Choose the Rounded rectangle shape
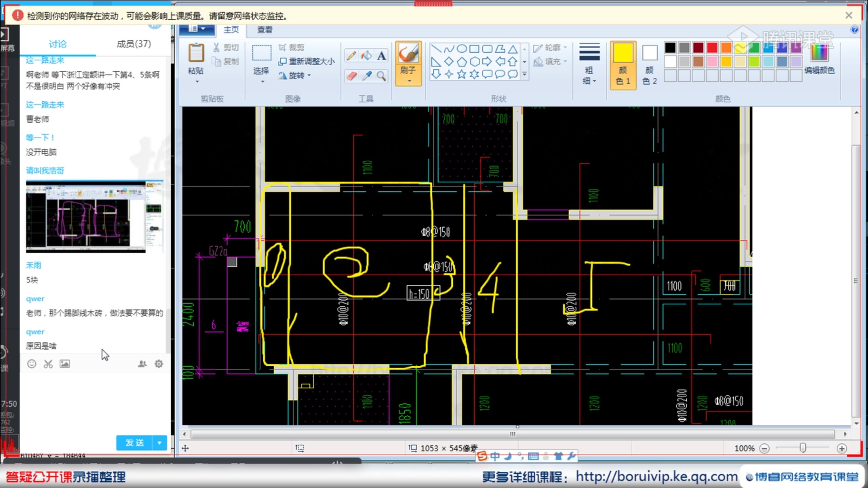Viewport: 868px width, 488px height. 487,49
